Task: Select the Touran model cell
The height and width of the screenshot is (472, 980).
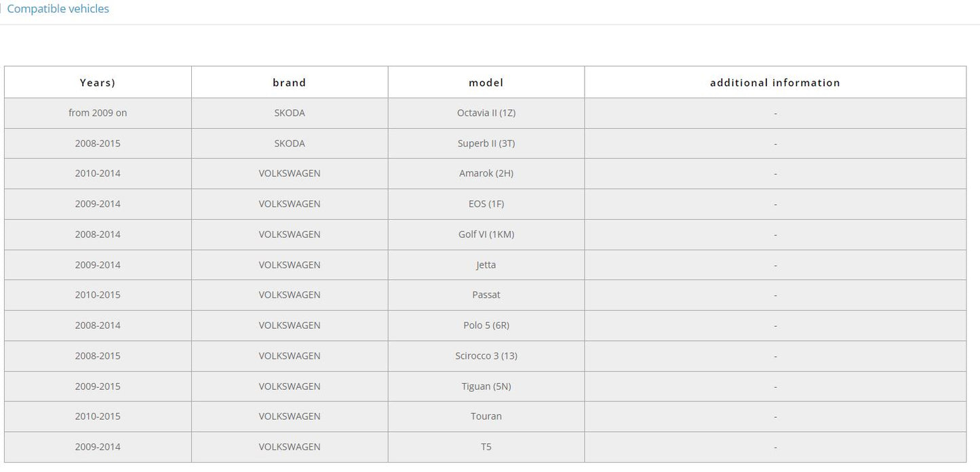Action: (x=486, y=416)
